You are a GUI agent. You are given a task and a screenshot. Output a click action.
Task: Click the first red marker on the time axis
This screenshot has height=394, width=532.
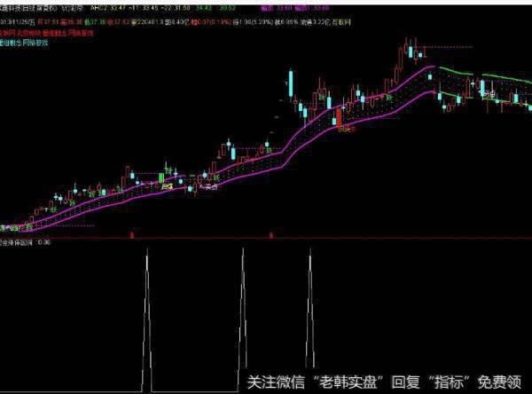tap(132, 235)
